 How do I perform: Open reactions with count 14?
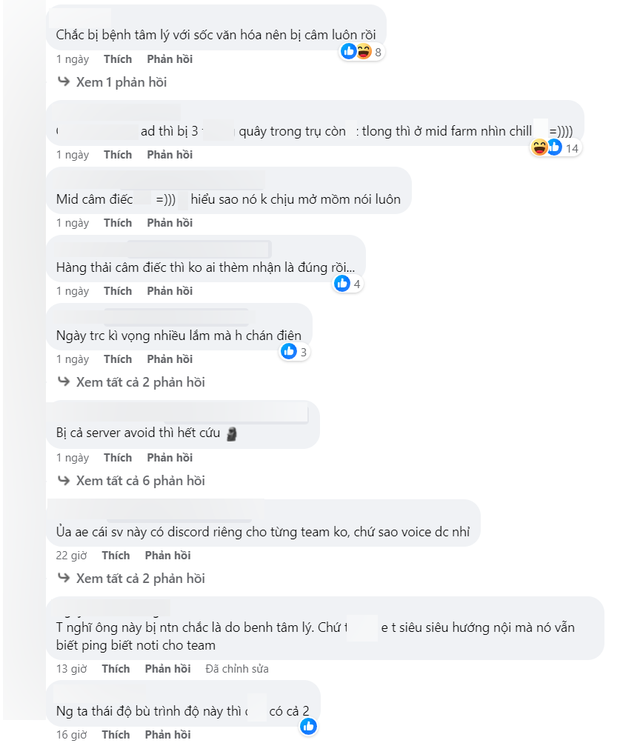pos(552,148)
